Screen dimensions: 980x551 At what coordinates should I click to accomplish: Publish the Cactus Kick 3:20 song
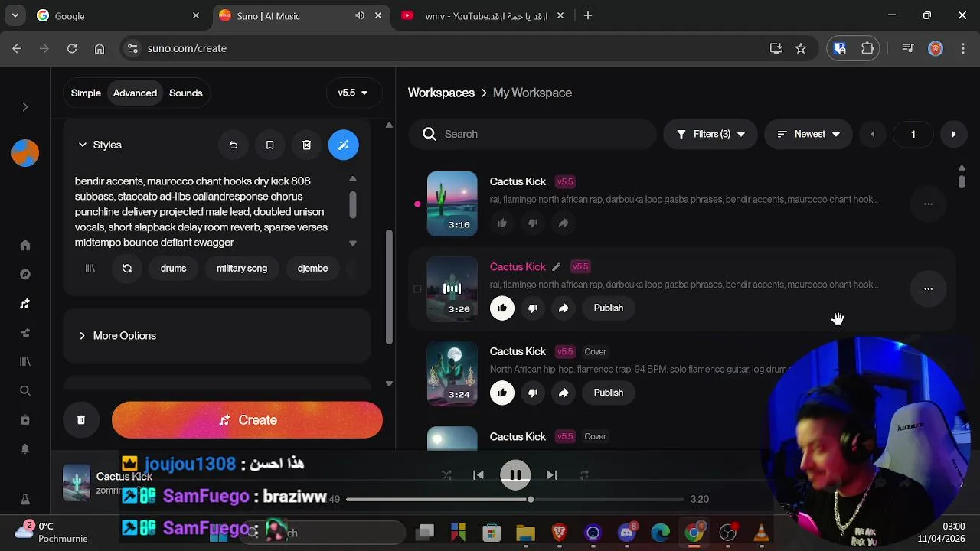(609, 308)
